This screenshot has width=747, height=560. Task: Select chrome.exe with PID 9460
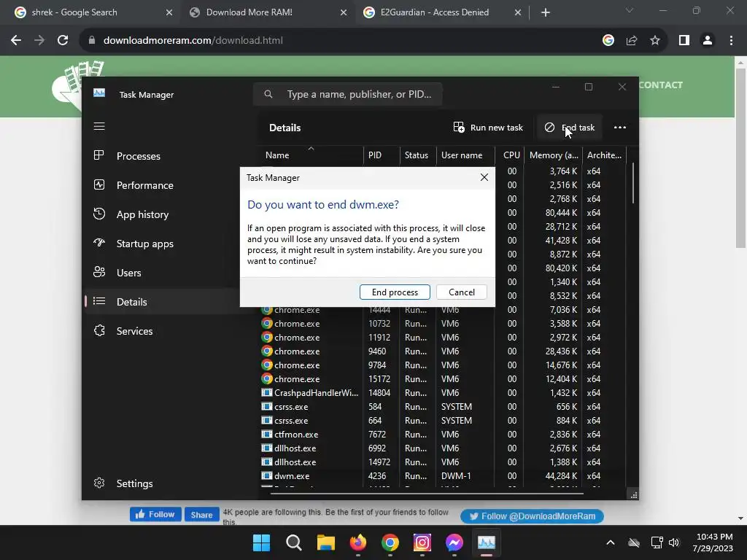coord(443,351)
